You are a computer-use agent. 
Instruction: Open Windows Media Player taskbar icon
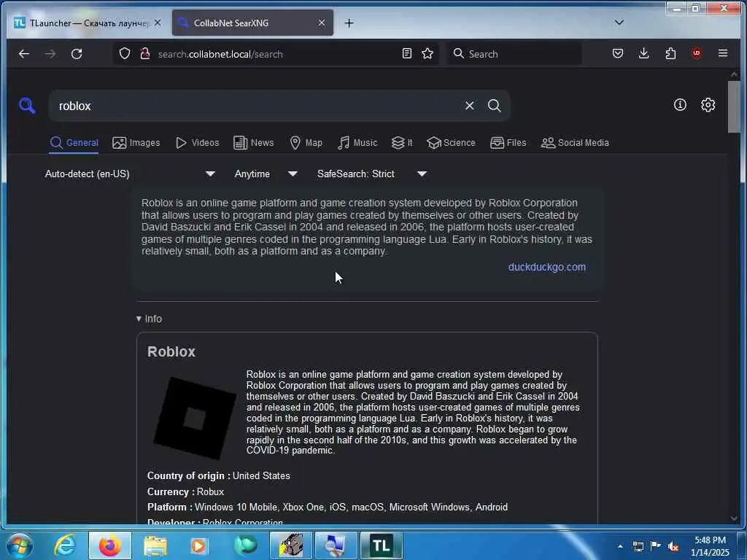(x=198, y=545)
